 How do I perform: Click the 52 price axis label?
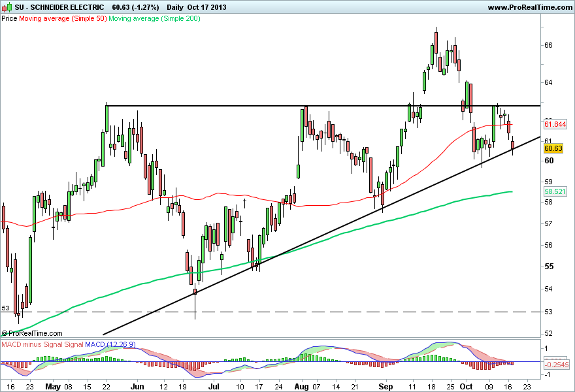point(549,334)
